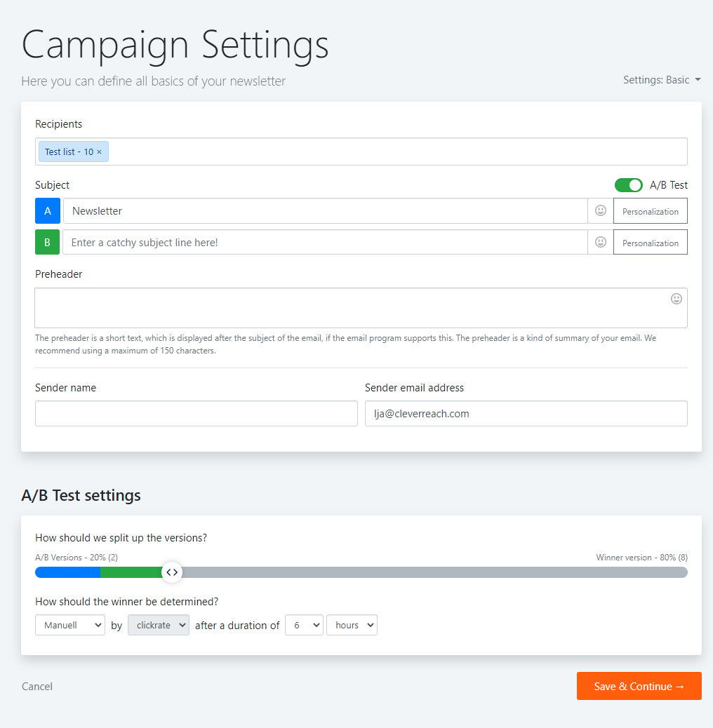
Task: Select the green B version badge
Action: [48, 243]
